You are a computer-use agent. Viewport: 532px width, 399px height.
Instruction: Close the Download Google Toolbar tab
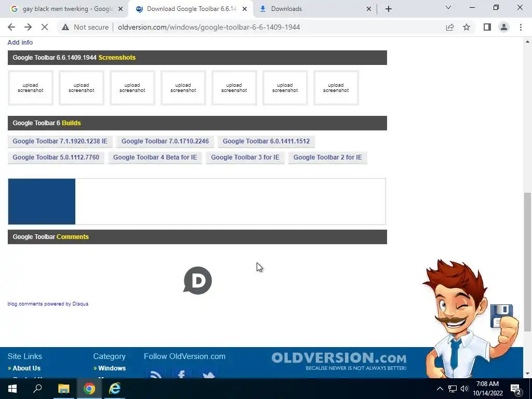pyautogui.click(x=245, y=9)
